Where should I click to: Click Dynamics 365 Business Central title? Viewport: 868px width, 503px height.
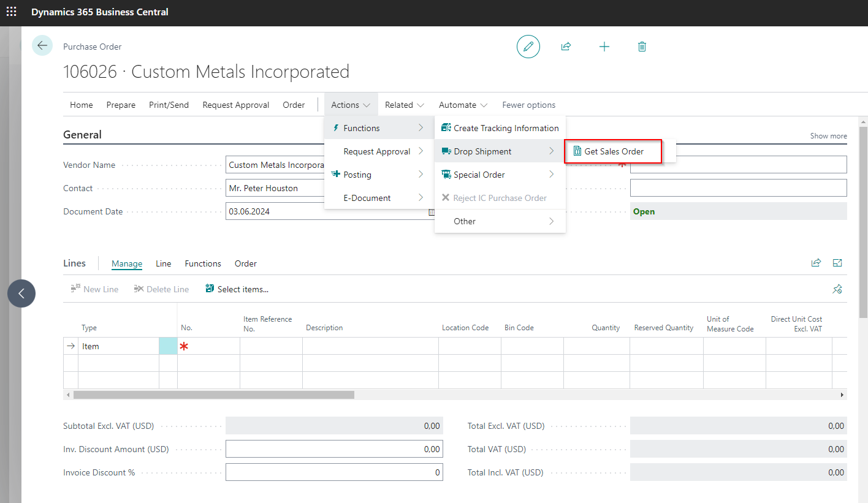click(x=100, y=12)
